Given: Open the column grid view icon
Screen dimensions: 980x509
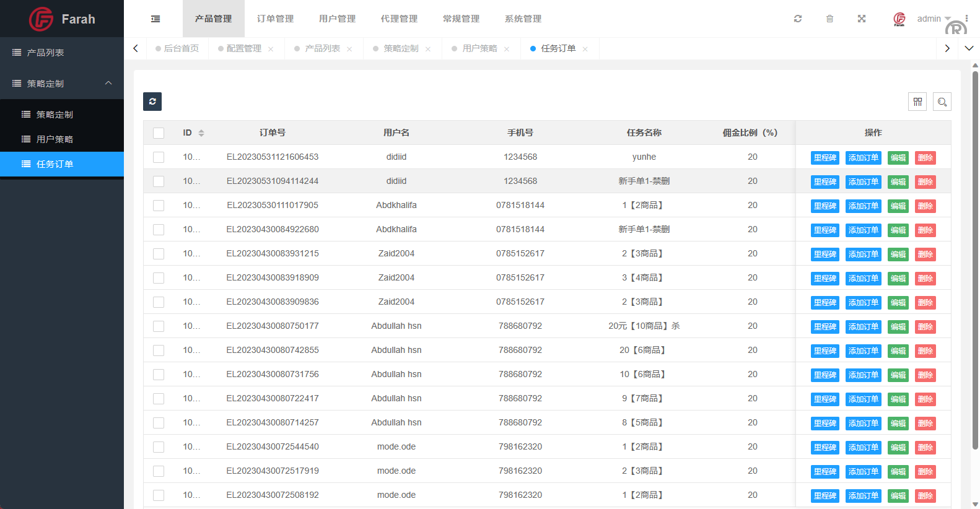Looking at the screenshot, I should 917,102.
